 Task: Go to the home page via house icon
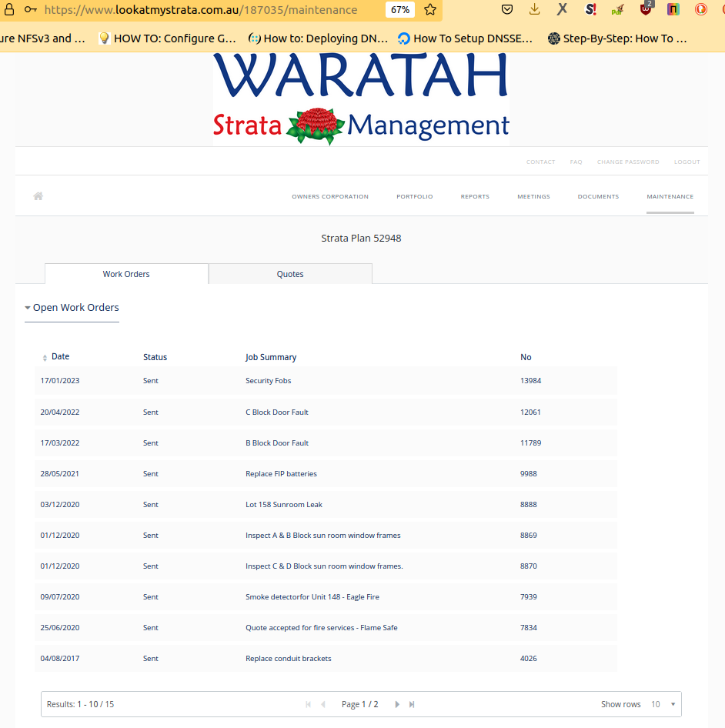pos(38,196)
